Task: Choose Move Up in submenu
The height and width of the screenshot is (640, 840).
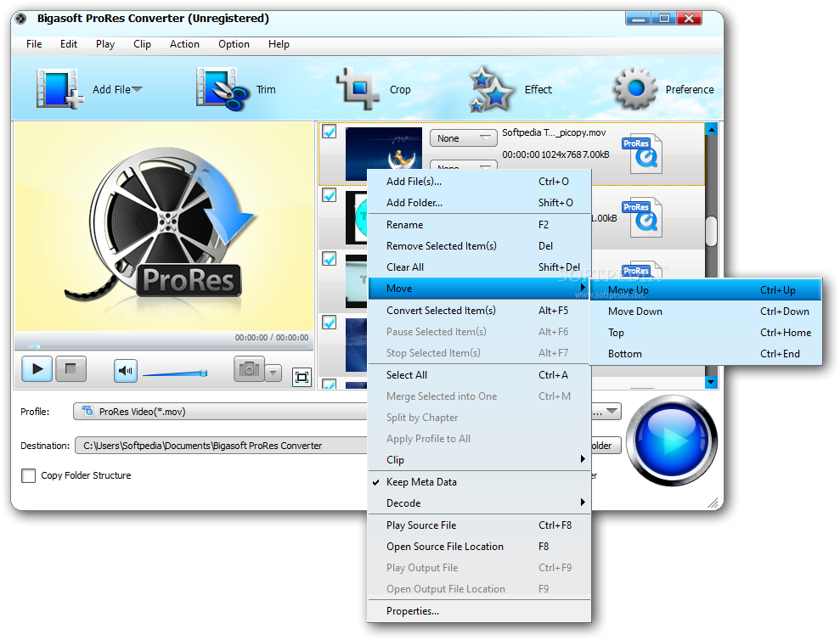Action: pos(706,290)
